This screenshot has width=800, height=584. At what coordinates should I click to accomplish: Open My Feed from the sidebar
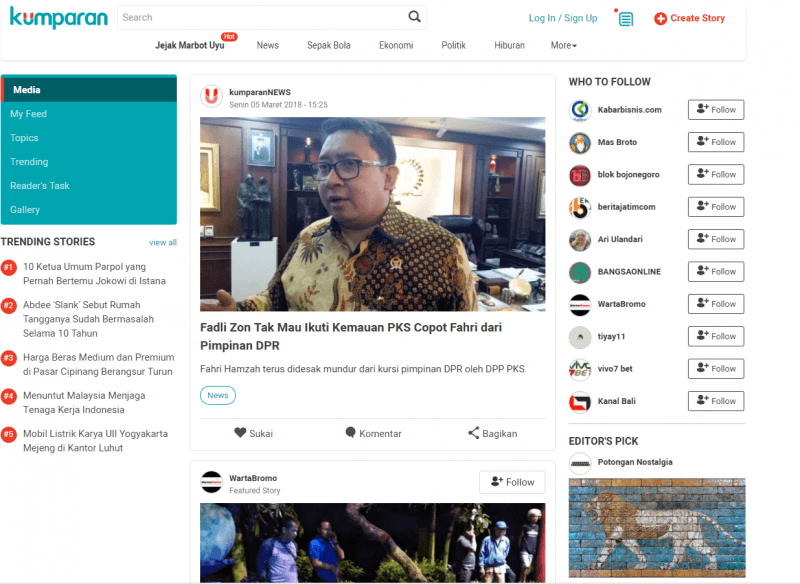(27, 113)
